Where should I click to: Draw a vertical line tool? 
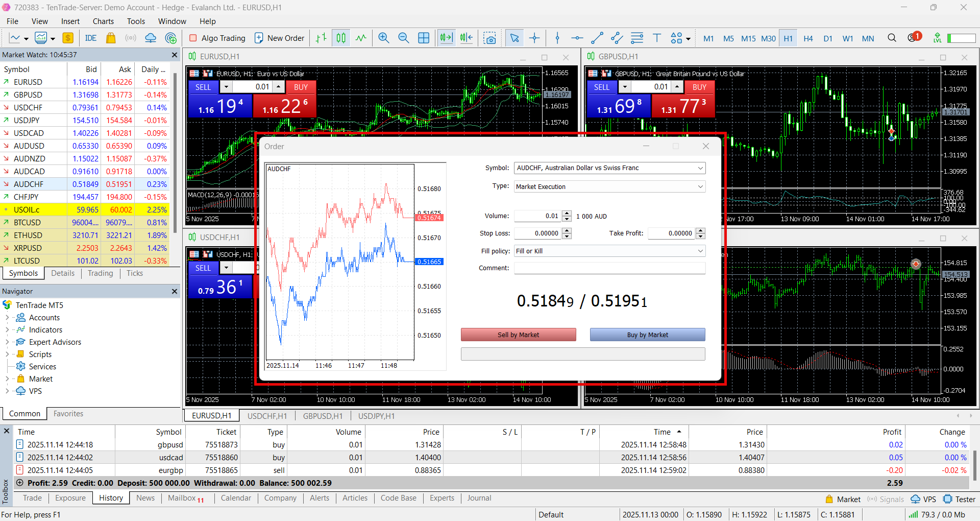[557, 38]
